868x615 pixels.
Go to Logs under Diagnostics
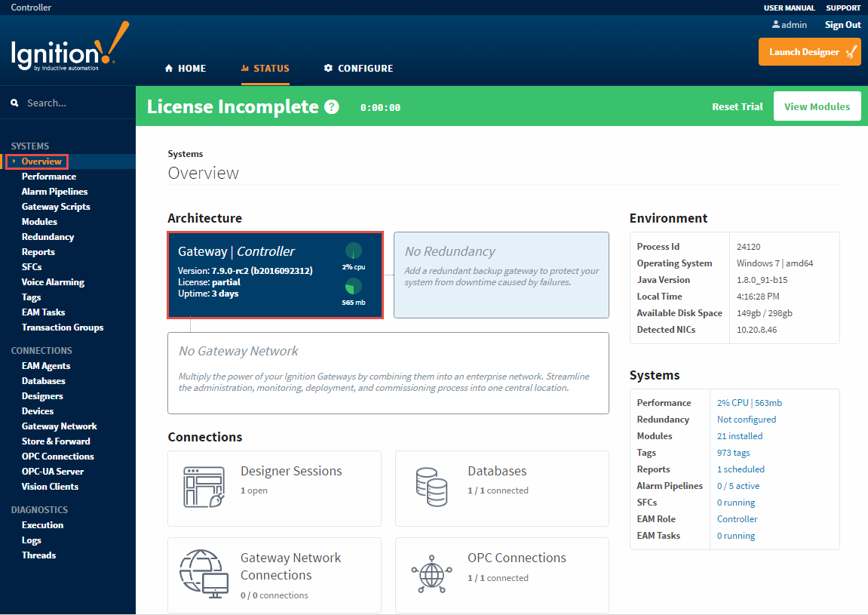pos(32,540)
